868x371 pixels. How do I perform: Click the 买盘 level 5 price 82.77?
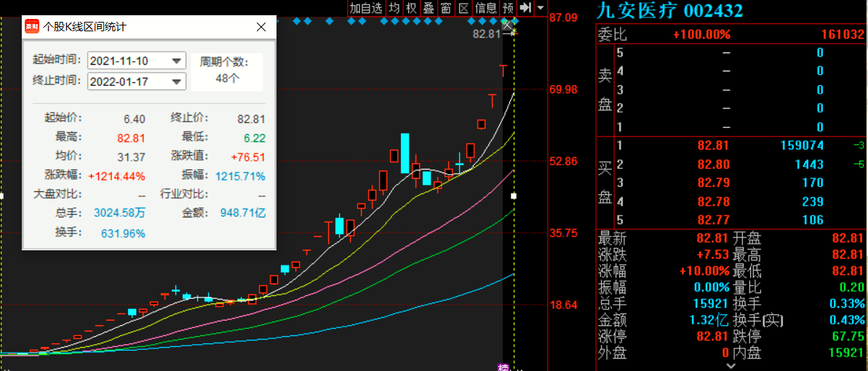pos(714,220)
